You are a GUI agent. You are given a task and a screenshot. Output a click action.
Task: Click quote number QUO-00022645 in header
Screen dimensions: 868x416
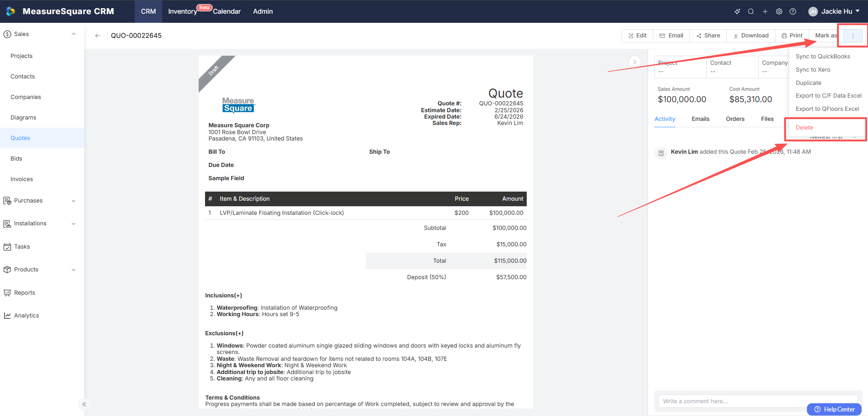(136, 36)
